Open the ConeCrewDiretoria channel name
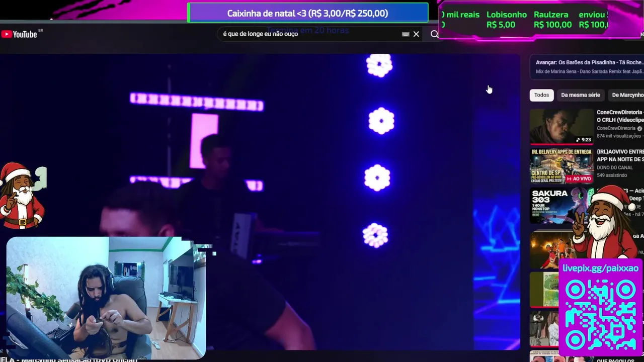This screenshot has height=362, width=644. pyautogui.click(x=616, y=128)
